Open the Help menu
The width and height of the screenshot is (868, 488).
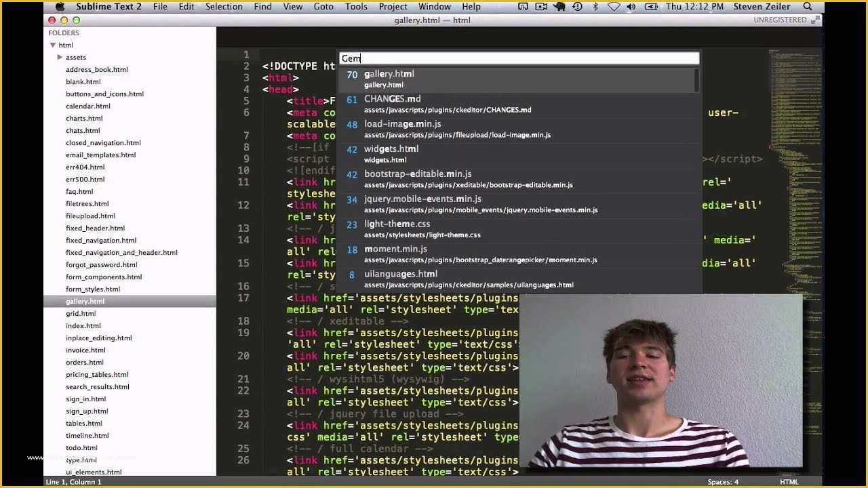(471, 7)
